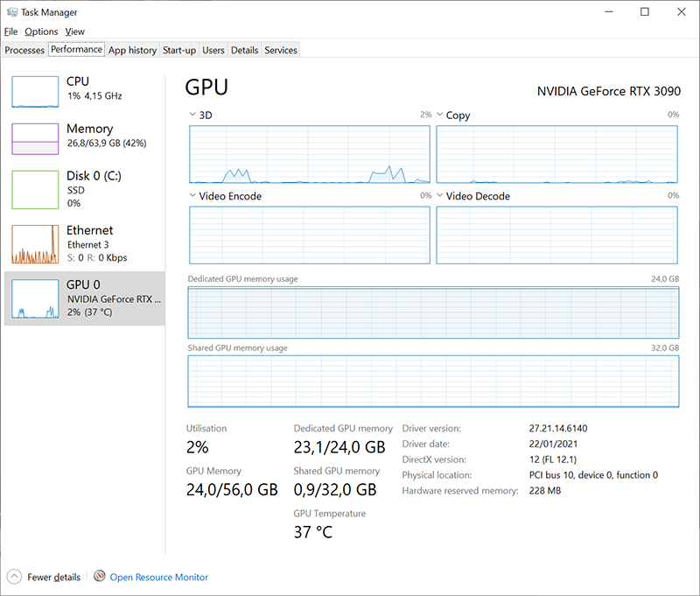Select the Performance tab

[x=76, y=49]
